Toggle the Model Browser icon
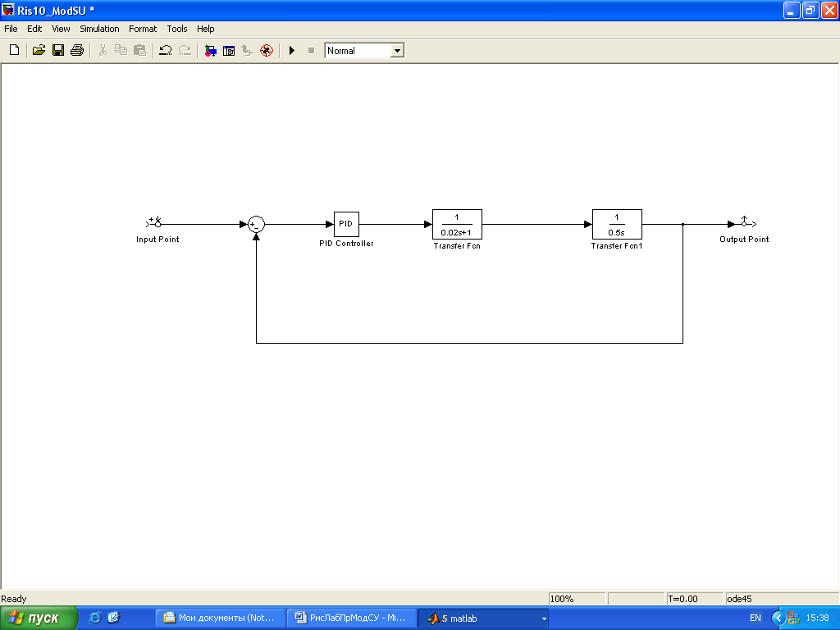 pyautogui.click(x=229, y=50)
